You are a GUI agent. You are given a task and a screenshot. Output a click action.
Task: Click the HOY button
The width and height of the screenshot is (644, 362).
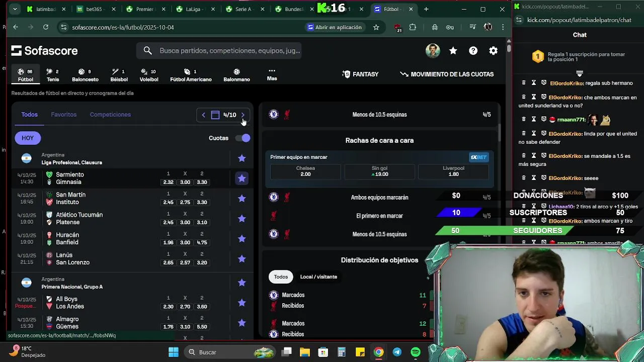(x=28, y=138)
